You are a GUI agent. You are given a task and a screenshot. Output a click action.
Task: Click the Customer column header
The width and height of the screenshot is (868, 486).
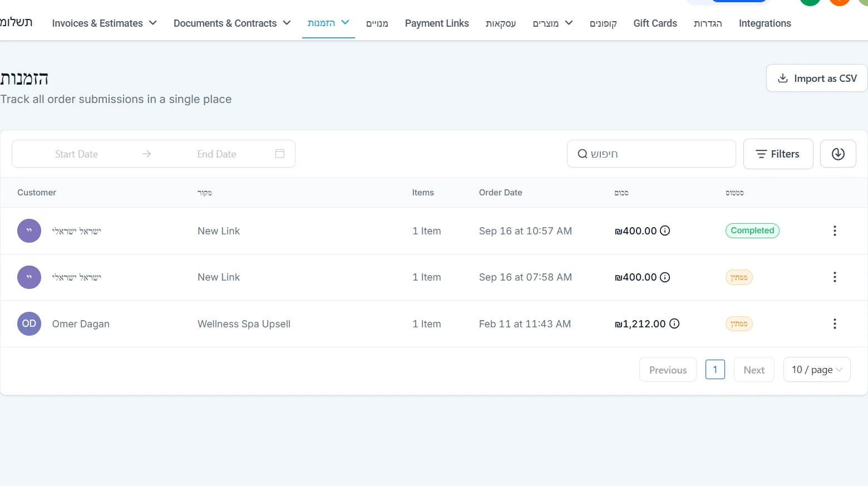pos(37,193)
